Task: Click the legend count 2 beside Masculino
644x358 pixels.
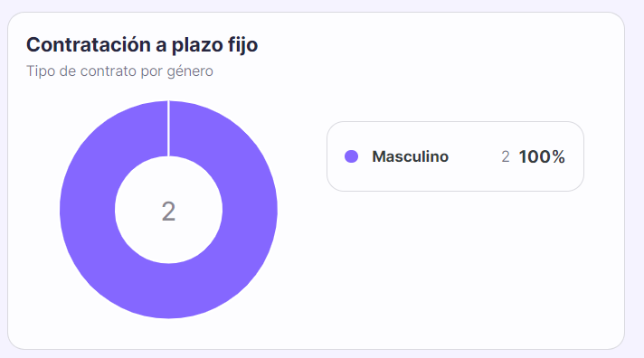Action: (x=506, y=156)
